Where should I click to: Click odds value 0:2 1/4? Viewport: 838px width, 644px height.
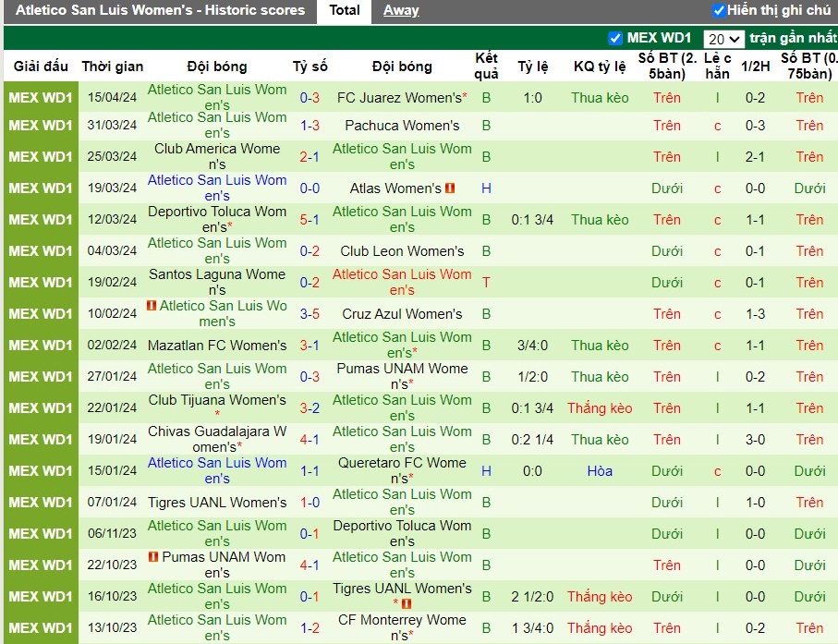[x=532, y=439]
